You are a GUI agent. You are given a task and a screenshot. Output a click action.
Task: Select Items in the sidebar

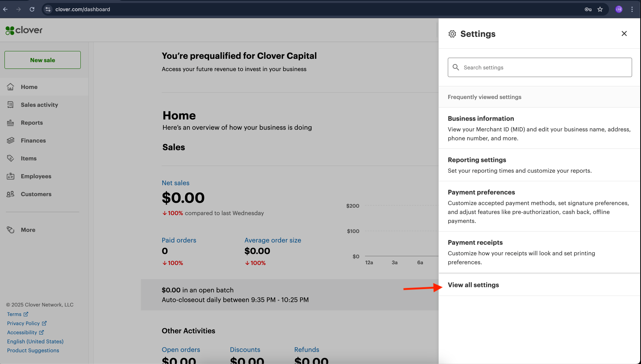(44, 158)
